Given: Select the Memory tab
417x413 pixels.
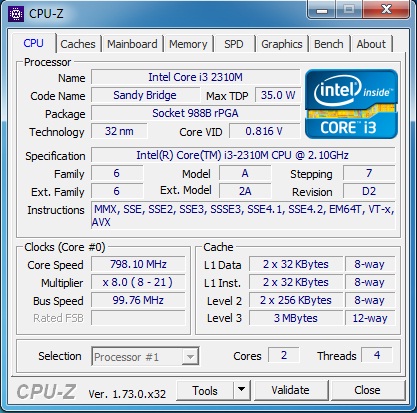Looking at the screenshot, I should click(x=188, y=44).
